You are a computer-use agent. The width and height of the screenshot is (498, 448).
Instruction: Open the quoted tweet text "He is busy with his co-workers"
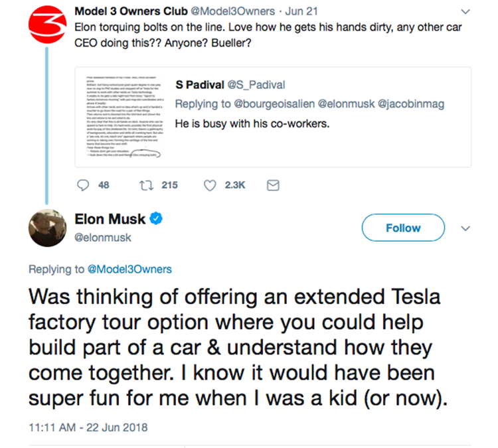(252, 123)
